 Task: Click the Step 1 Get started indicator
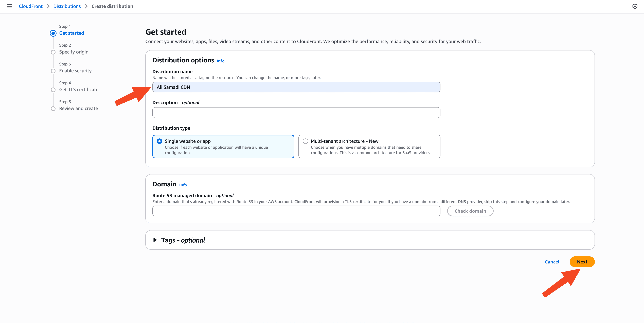pos(53,33)
